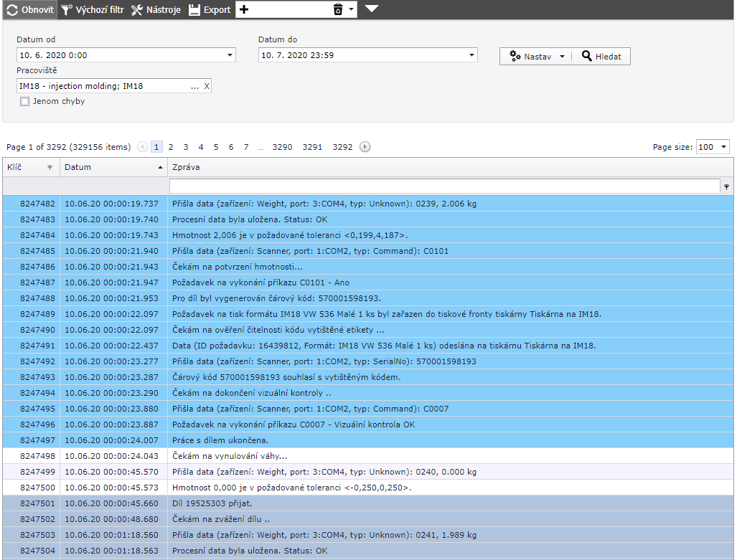Screen dimensions: 737x560
Task: Jump to page 3292 in pager
Action: pyautogui.click(x=342, y=147)
